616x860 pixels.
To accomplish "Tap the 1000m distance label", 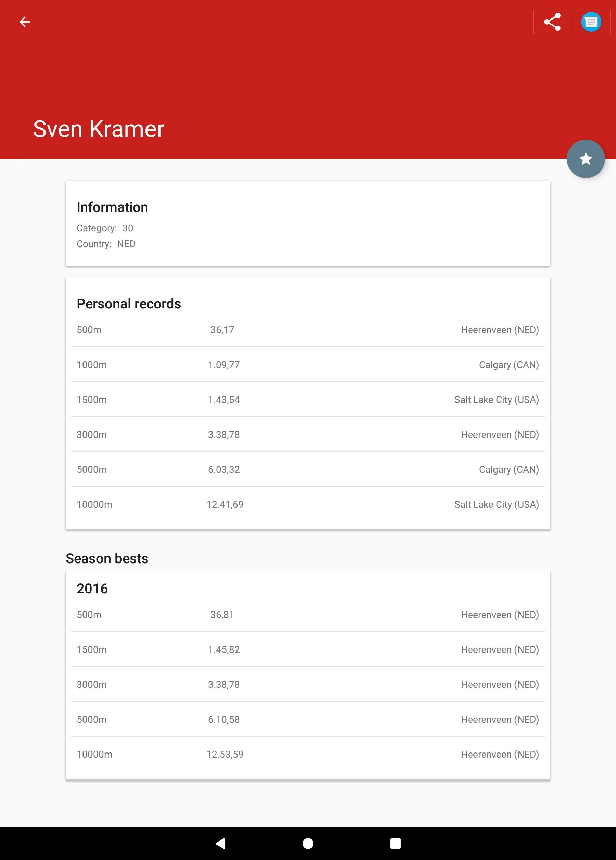I will [92, 365].
